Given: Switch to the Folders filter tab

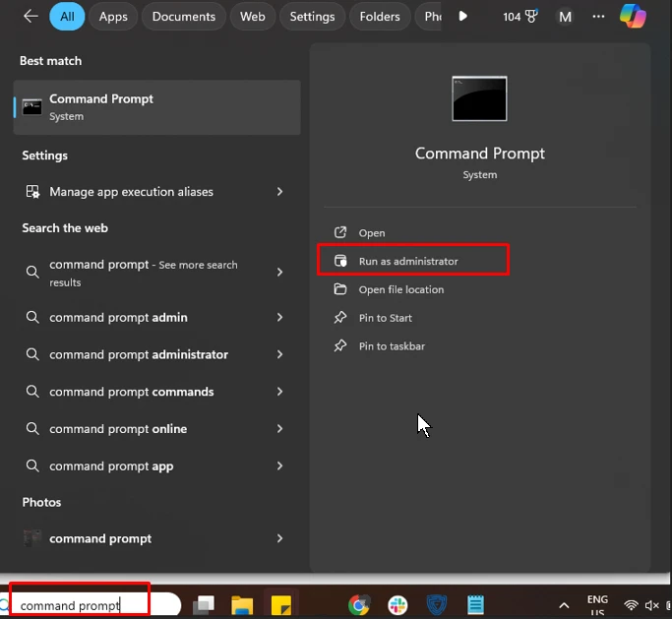Looking at the screenshot, I should tap(380, 17).
